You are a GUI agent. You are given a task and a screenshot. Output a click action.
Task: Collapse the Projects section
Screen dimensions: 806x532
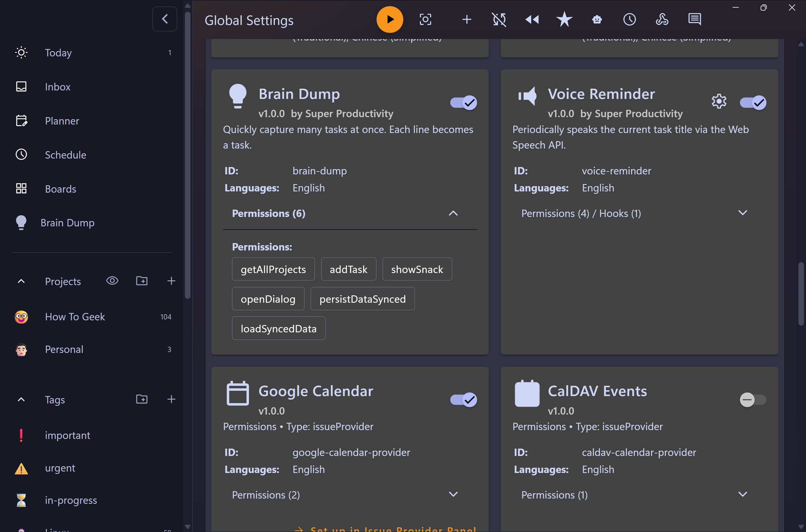coord(21,281)
